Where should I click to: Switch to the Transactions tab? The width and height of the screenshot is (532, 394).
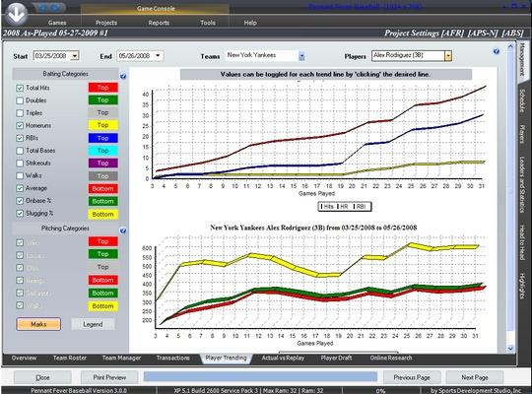click(x=172, y=358)
